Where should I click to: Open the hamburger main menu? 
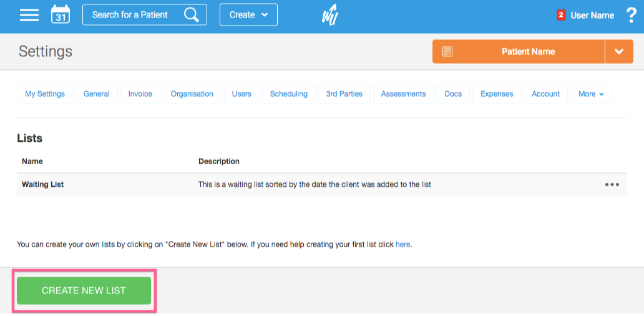tap(29, 15)
